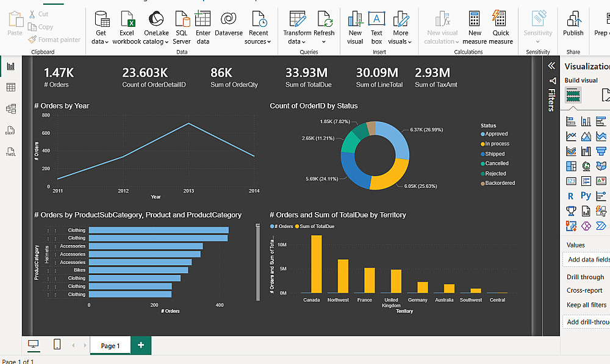Collapse the Filters pane with chevrons
This screenshot has width=610, height=364.
(551, 66)
